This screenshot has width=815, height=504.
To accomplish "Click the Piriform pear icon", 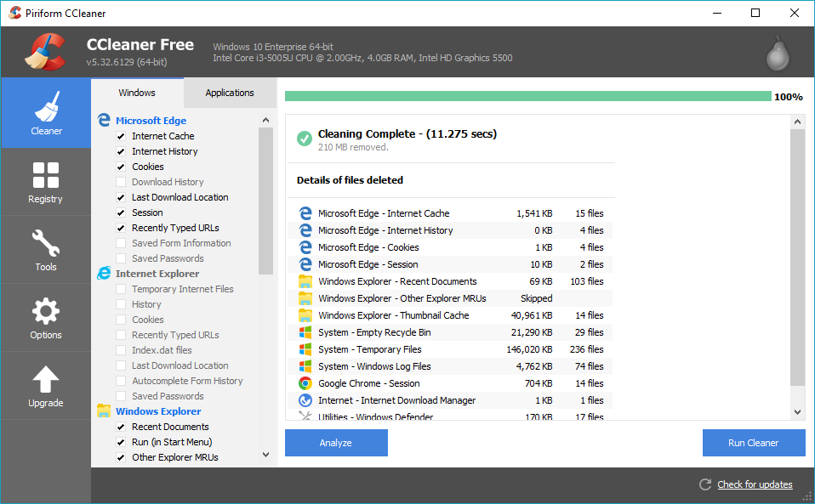I will point(778,53).
